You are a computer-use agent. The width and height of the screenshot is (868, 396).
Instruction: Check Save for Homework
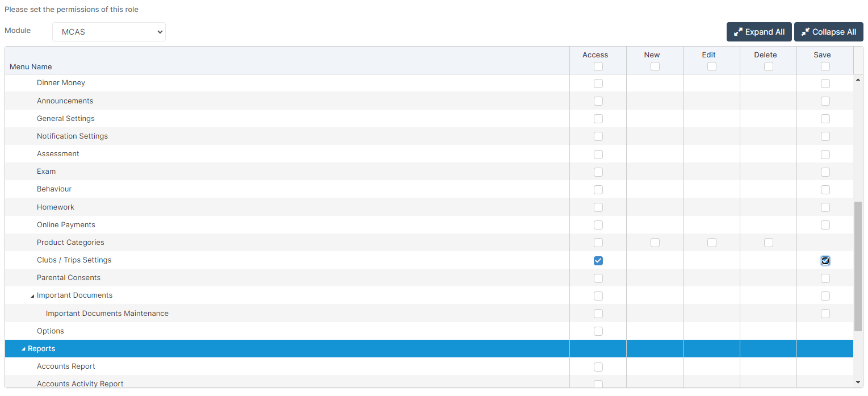click(x=825, y=207)
